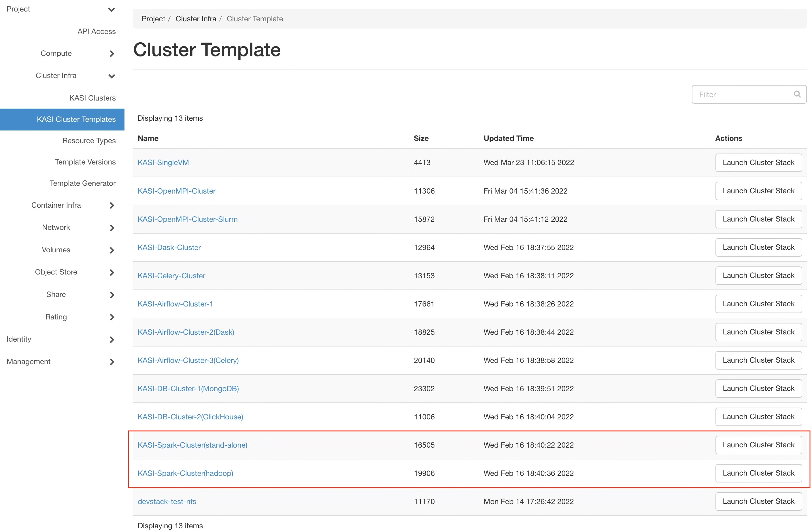This screenshot has width=812, height=530.
Task: Open the KASI-Celery-Cluster template link
Action: click(x=171, y=276)
